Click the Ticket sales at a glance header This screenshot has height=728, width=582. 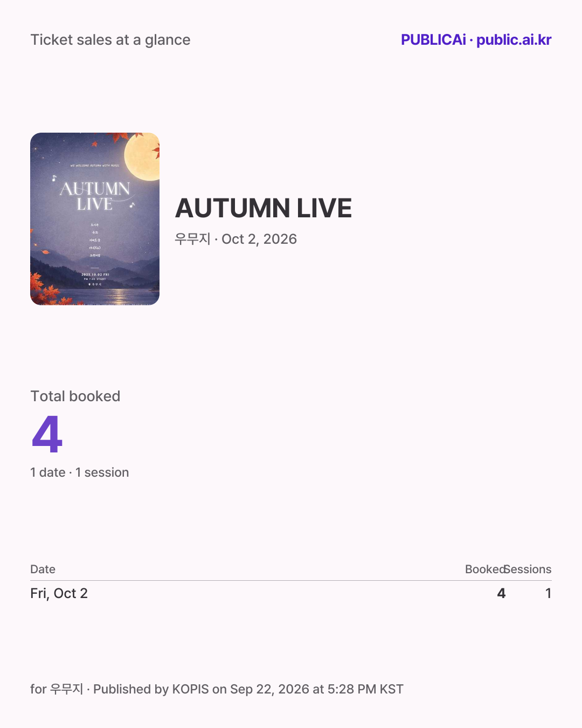tap(110, 40)
